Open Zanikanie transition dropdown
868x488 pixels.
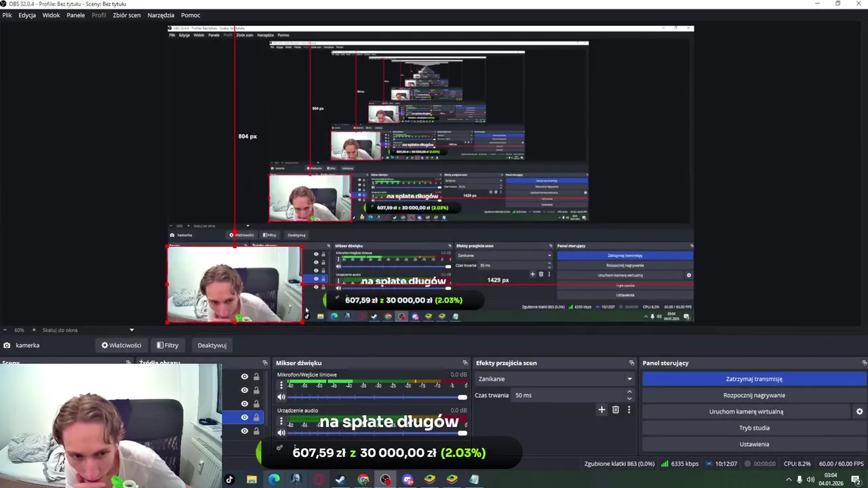(555, 379)
